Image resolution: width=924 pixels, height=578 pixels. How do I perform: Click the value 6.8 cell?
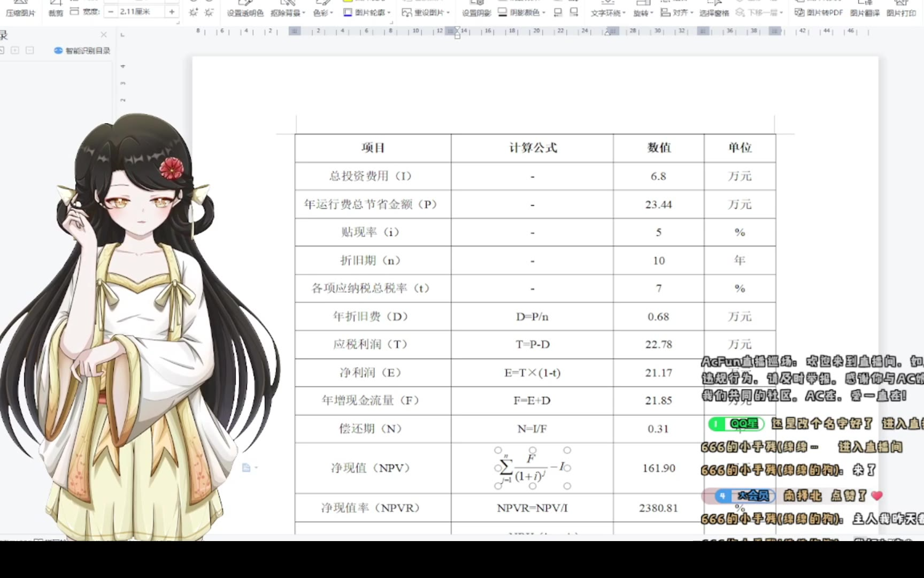pyautogui.click(x=659, y=177)
